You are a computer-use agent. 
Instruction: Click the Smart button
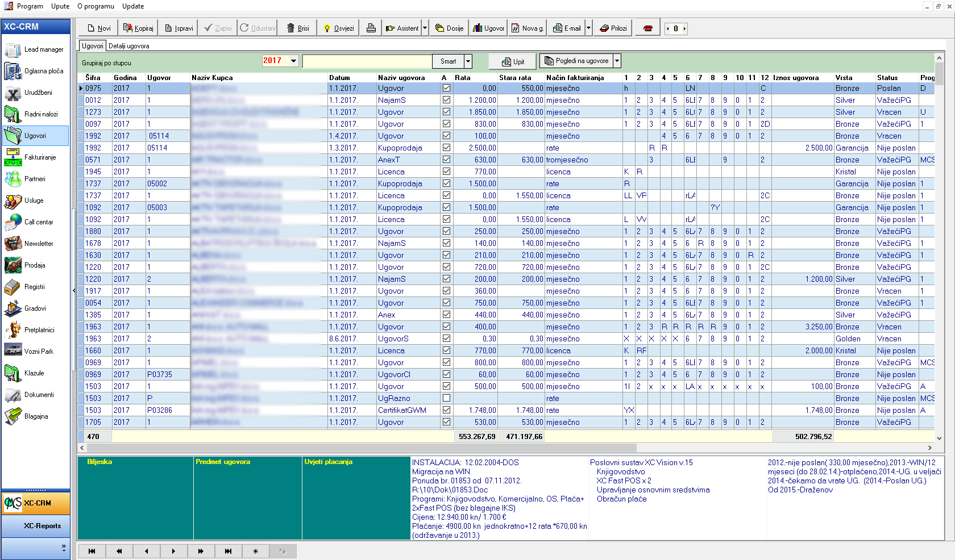(448, 61)
